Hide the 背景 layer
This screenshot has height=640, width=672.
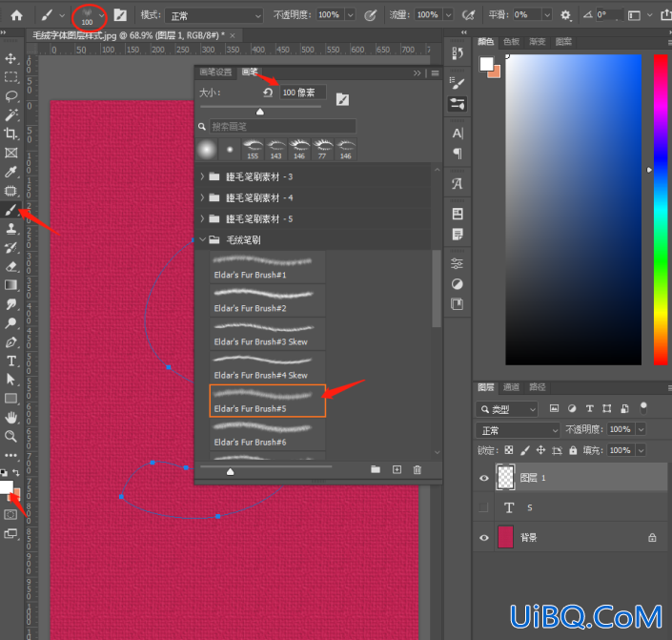[x=484, y=538]
